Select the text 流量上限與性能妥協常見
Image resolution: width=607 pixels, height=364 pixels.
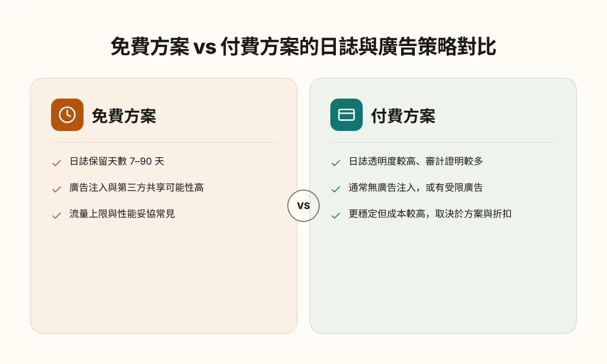(x=122, y=214)
